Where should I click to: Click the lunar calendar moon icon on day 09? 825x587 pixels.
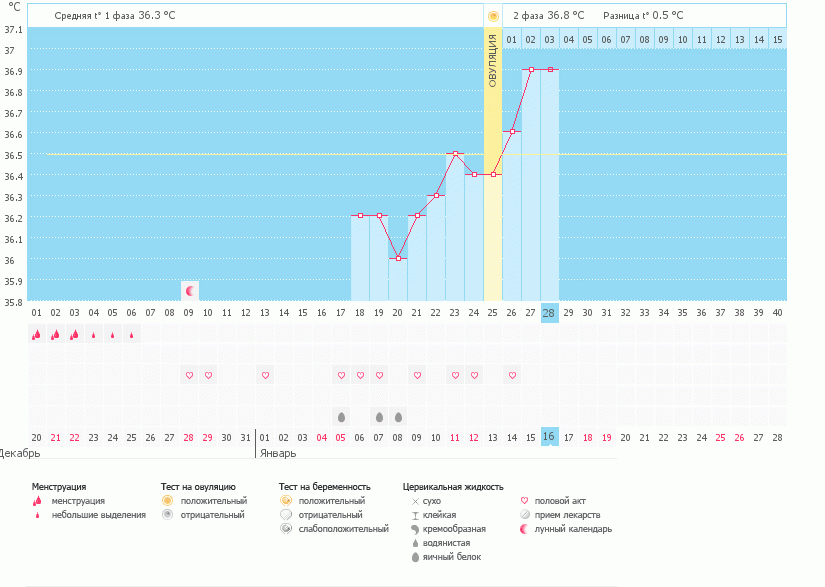[x=190, y=290]
